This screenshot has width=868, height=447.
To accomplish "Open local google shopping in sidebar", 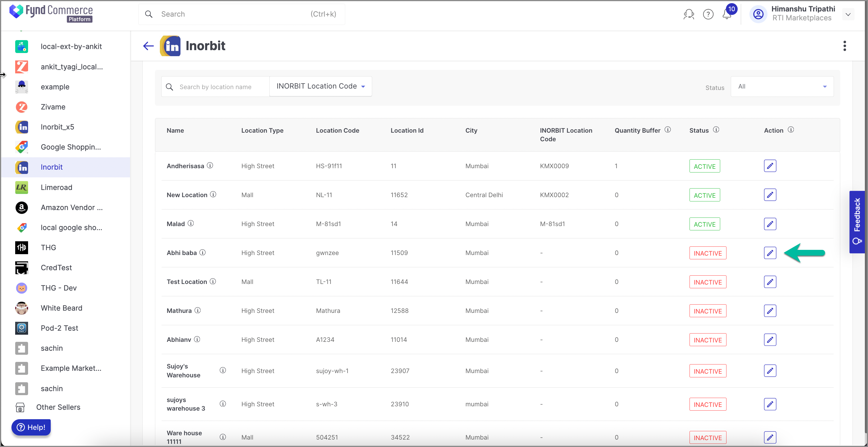I will pyautogui.click(x=66, y=228).
